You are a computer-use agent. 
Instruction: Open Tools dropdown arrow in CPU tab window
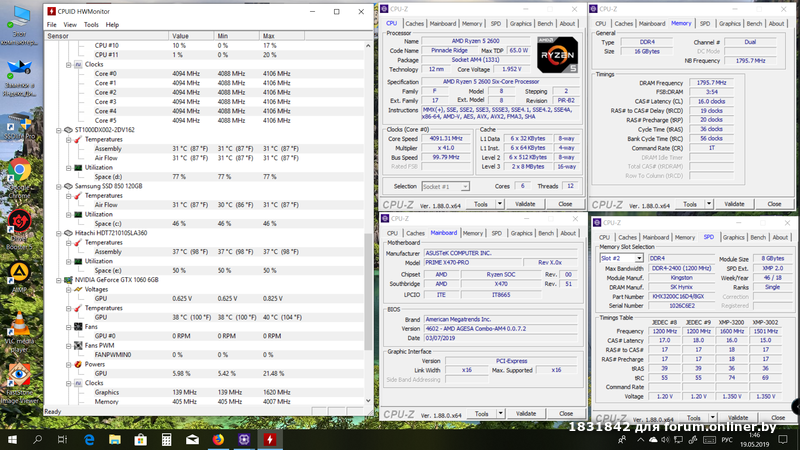(x=500, y=204)
